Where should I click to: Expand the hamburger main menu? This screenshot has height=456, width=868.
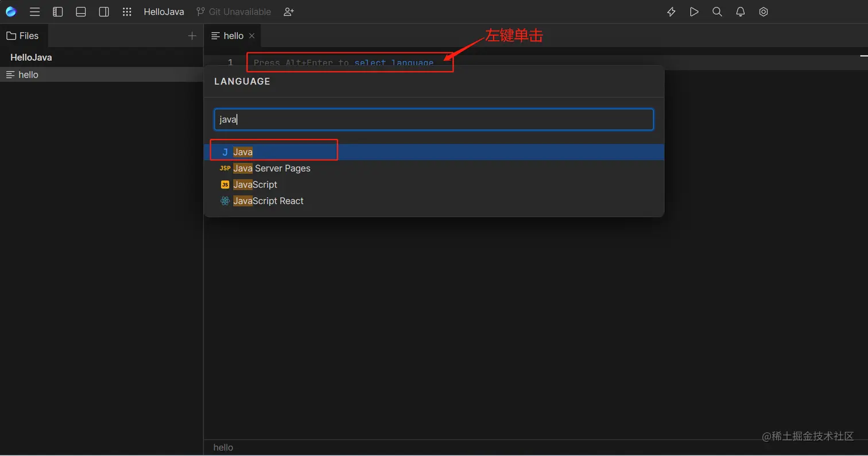(x=34, y=11)
